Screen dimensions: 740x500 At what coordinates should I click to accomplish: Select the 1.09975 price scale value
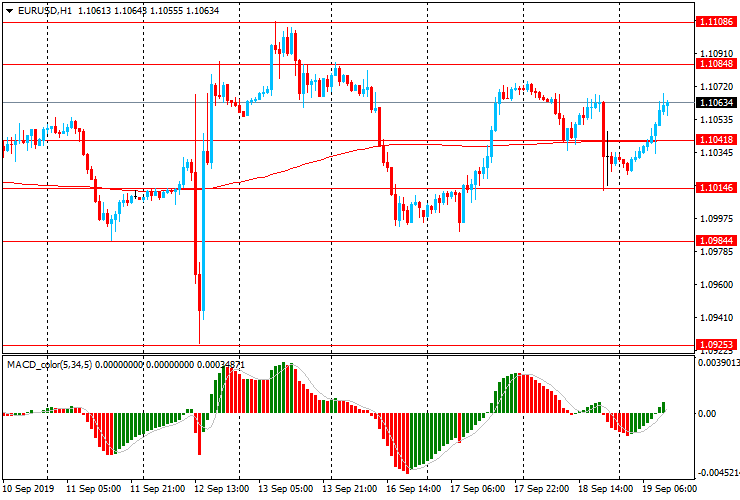(x=716, y=218)
